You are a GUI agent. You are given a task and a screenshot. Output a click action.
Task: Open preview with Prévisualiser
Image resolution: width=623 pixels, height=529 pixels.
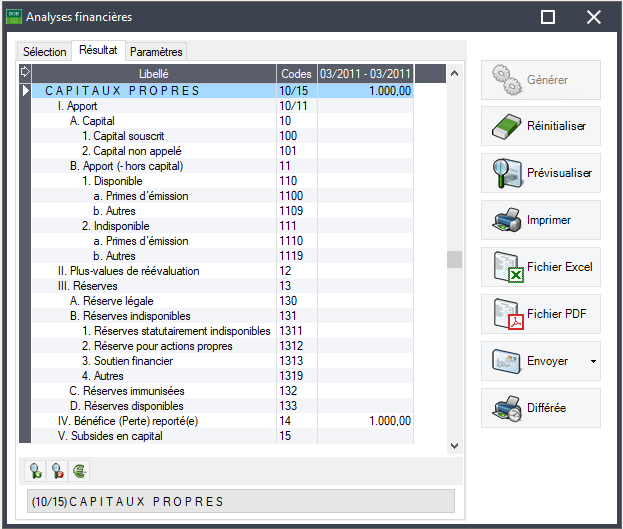[540, 174]
